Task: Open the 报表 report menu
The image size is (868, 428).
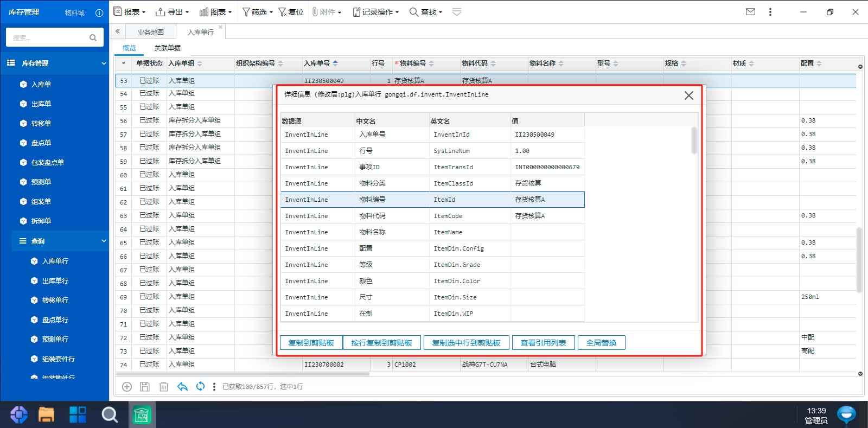Action: point(129,12)
